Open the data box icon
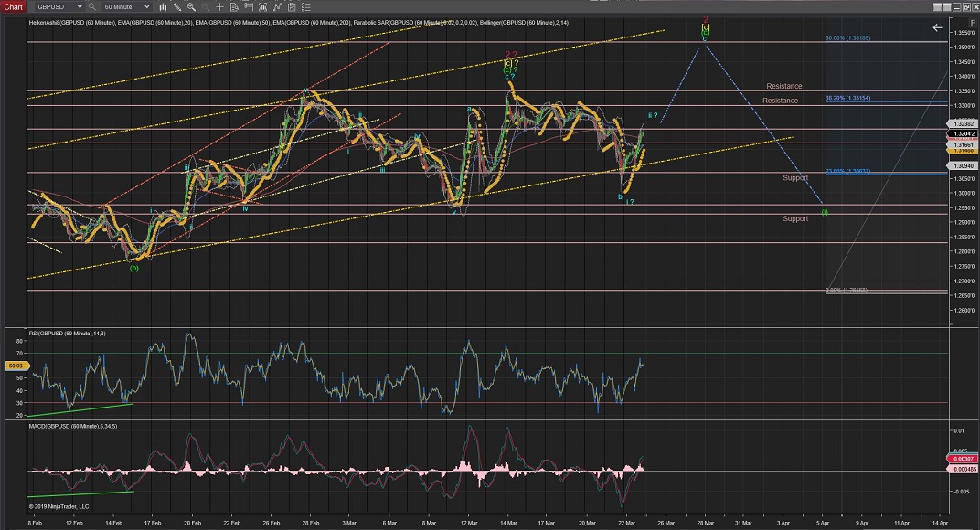 tap(234, 7)
